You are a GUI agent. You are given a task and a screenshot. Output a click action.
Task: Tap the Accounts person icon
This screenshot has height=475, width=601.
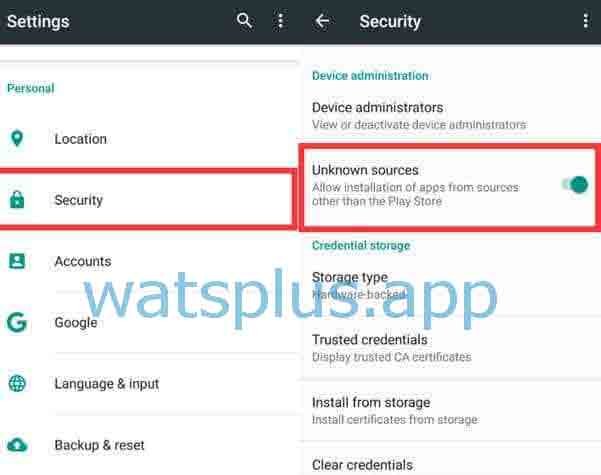click(17, 261)
